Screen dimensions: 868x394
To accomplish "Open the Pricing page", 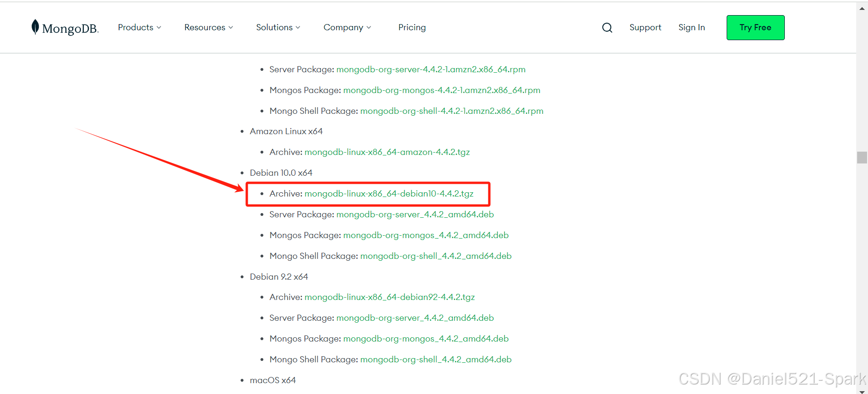I will point(412,27).
